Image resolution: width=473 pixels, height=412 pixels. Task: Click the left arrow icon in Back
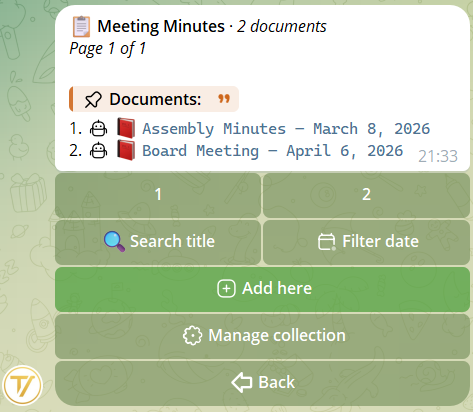point(242,382)
